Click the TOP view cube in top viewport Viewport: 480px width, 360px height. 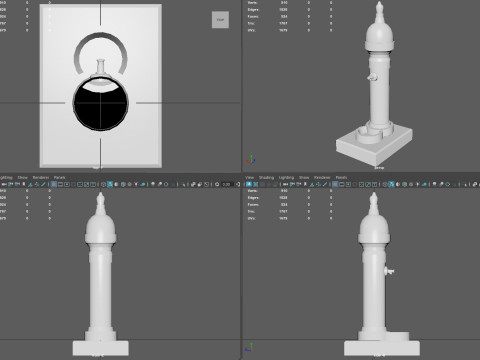220,20
